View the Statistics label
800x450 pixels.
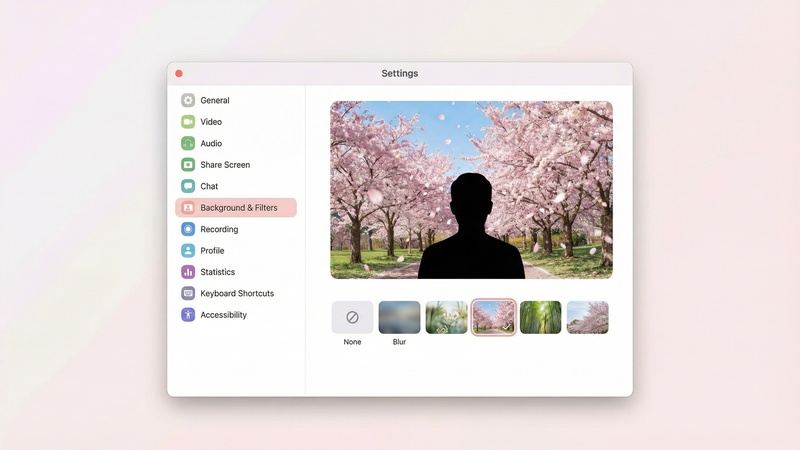tap(217, 272)
